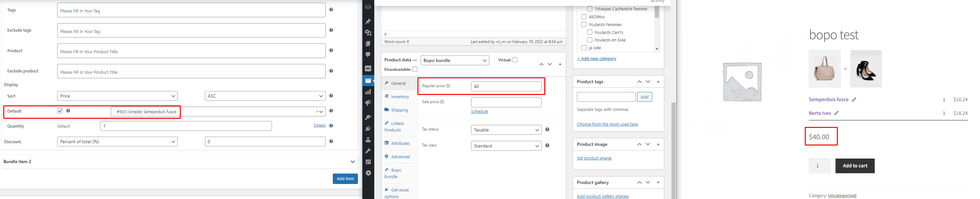The image size is (980, 199).
Task: Switch to the General tab
Action: click(x=399, y=83)
